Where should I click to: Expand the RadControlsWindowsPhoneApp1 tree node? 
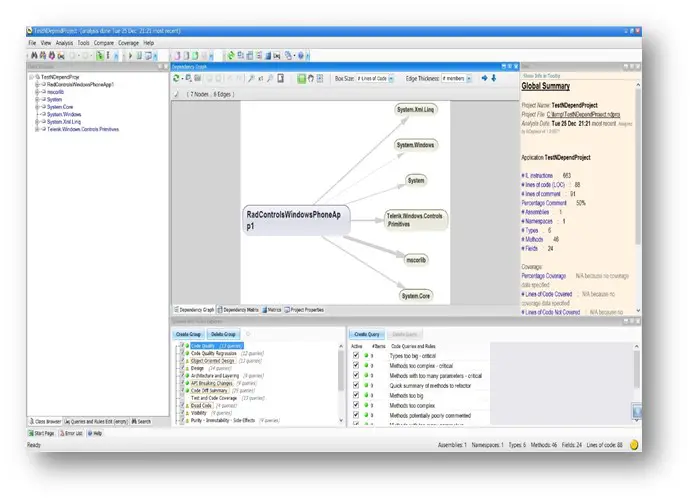[x=37, y=84]
